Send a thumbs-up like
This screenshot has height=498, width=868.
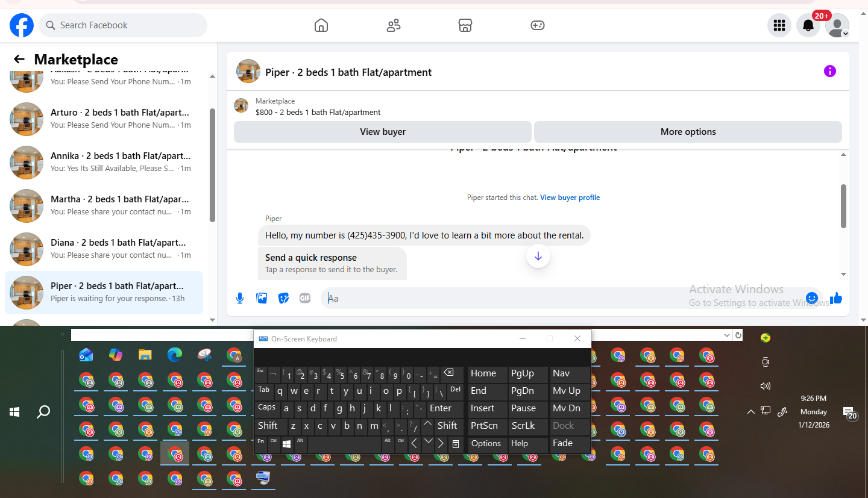(x=836, y=298)
